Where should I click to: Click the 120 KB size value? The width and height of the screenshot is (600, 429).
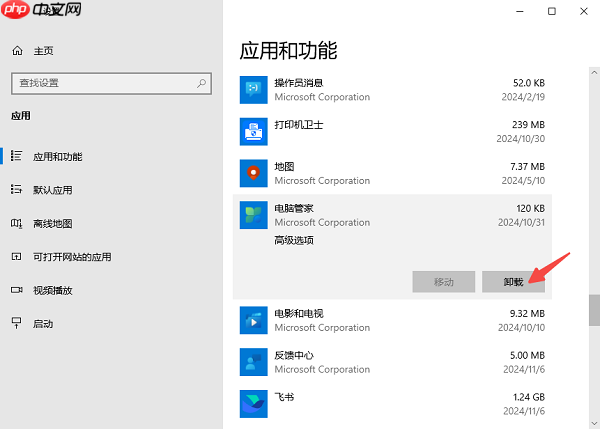coord(530,208)
